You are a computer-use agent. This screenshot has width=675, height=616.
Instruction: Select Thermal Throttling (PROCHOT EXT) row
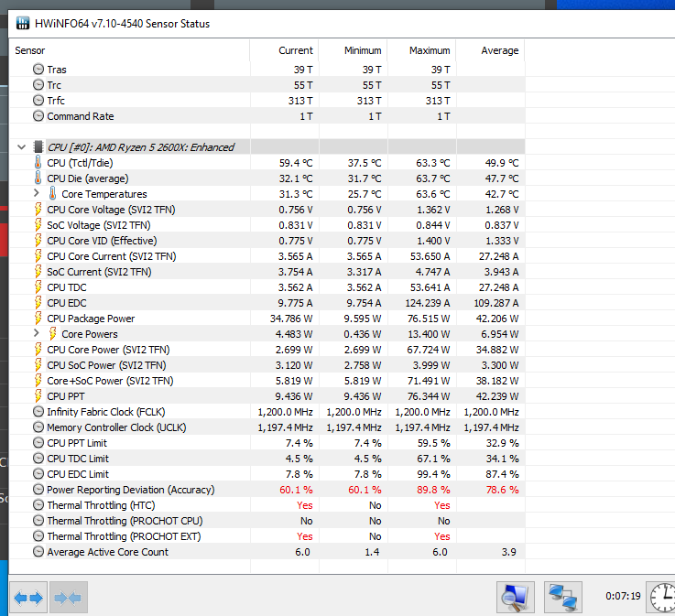click(267, 536)
